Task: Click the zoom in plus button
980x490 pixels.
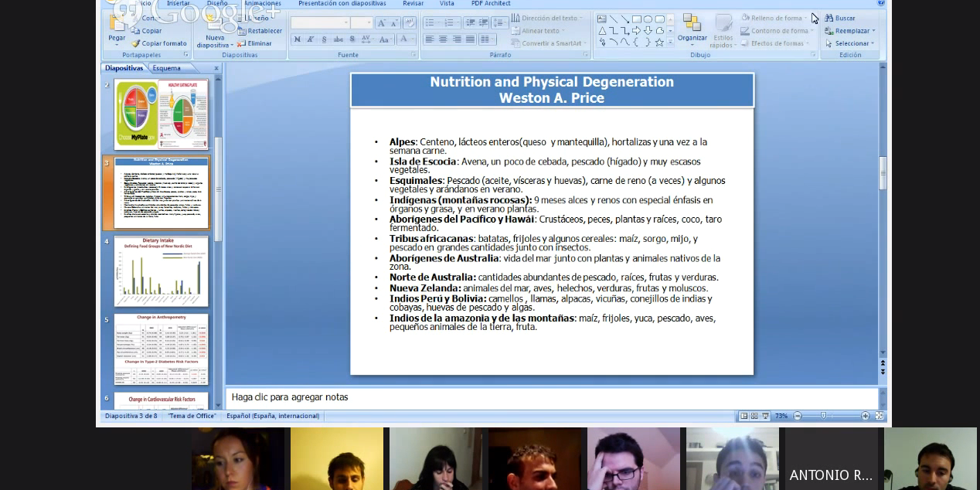Action: 866,416
